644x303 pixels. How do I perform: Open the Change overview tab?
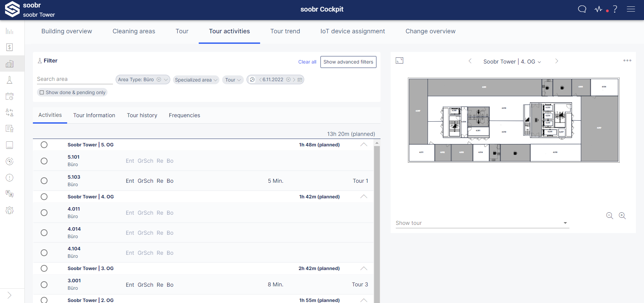pyautogui.click(x=430, y=31)
